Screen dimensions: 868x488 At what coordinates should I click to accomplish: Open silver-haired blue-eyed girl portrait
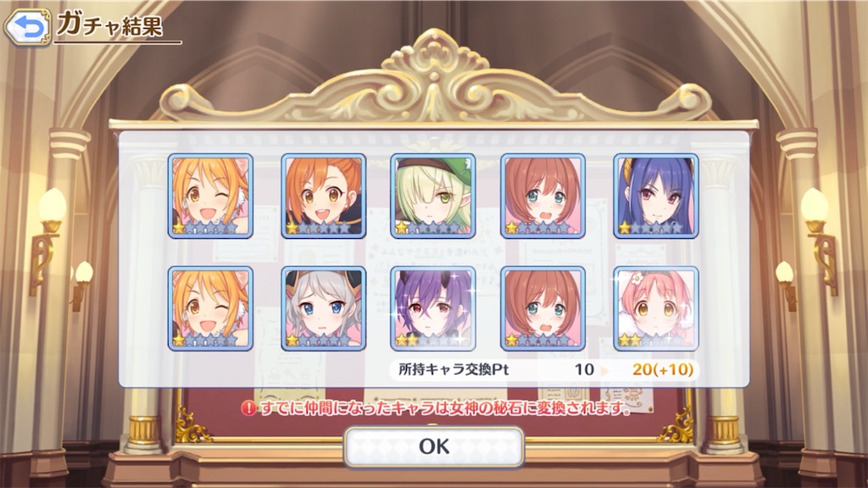coord(323,308)
